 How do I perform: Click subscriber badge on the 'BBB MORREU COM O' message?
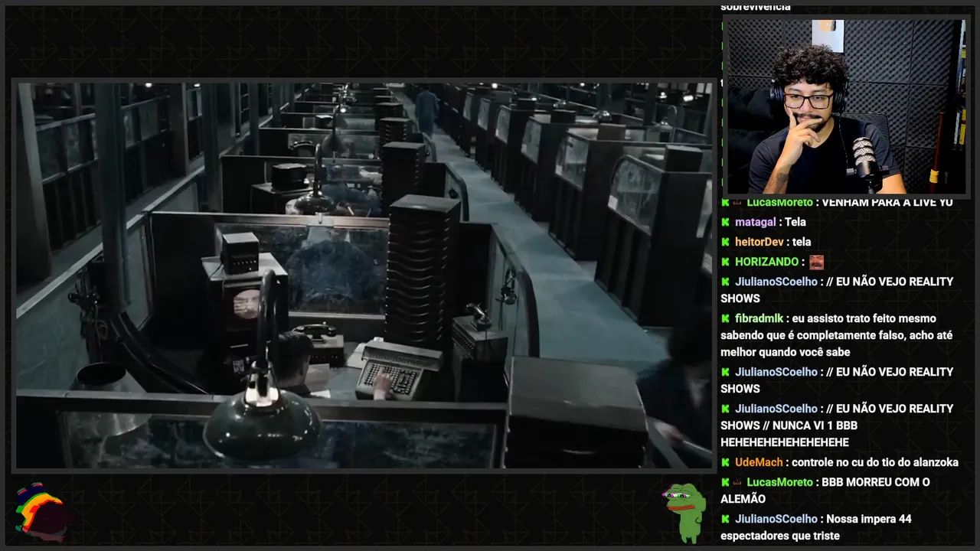pyautogui.click(x=737, y=482)
